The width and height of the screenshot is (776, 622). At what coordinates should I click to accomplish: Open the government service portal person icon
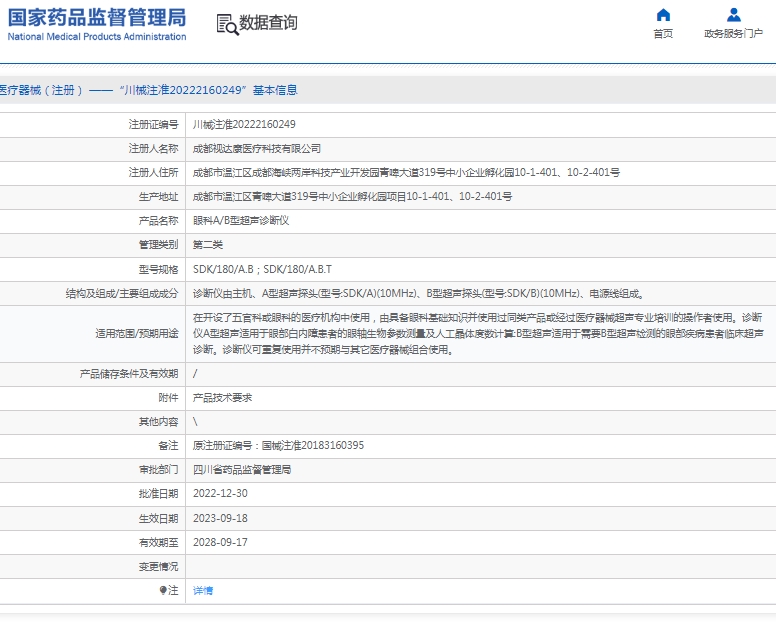point(733,15)
